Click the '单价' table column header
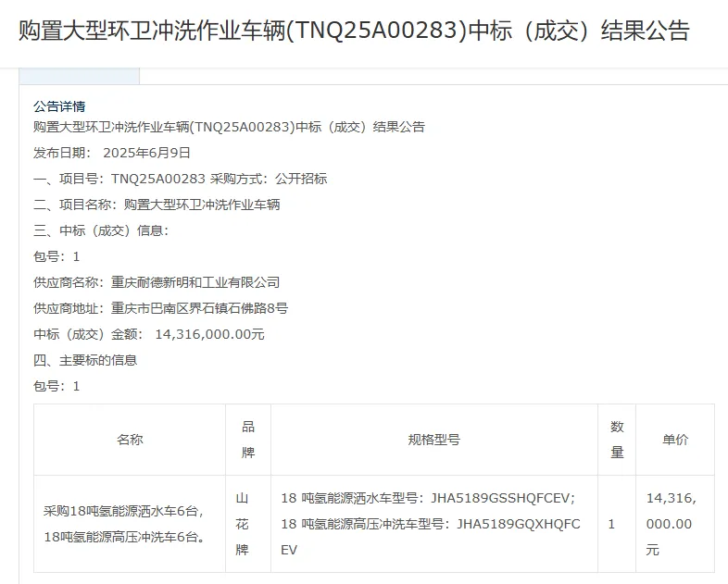Viewport: 728px width, 584px height. click(675, 440)
